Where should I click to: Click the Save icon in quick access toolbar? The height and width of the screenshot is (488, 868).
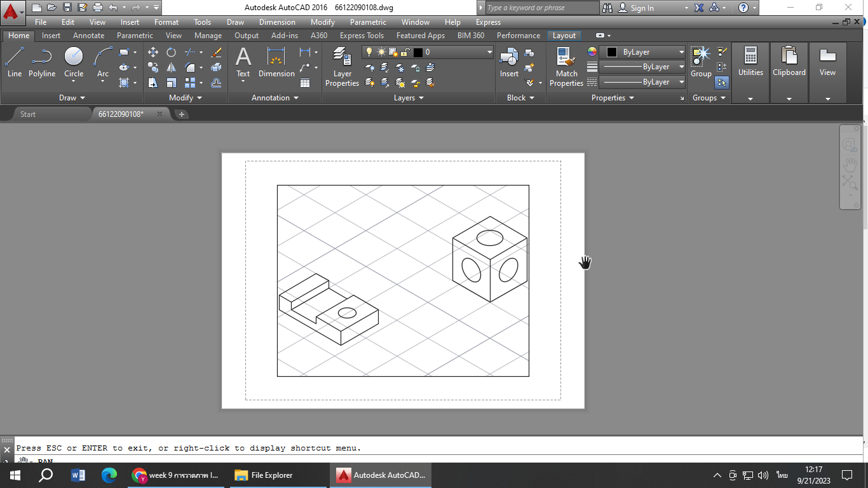tap(67, 8)
